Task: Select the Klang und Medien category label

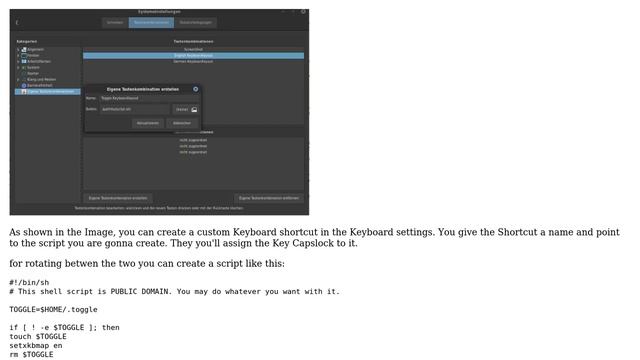Action: (x=42, y=79)
